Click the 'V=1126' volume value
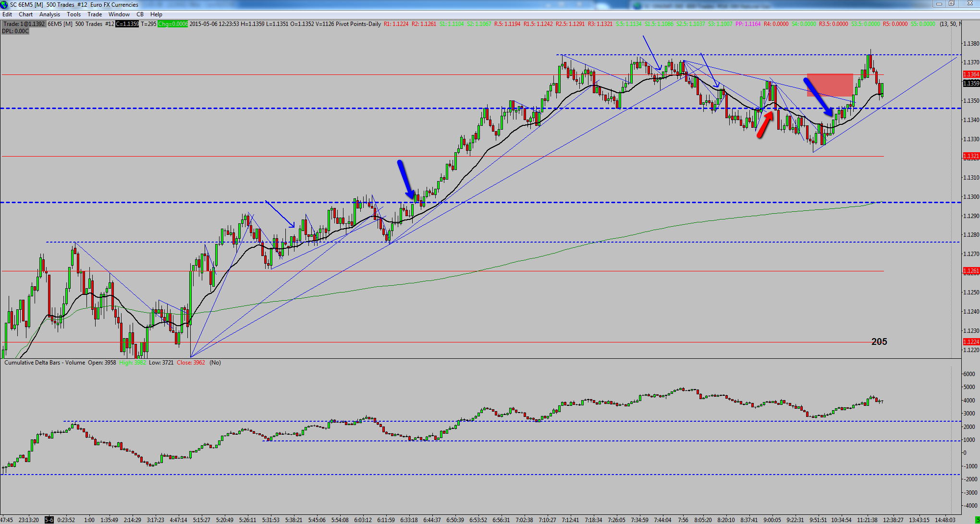The image size is (980, 524). (x=325, y=24)
